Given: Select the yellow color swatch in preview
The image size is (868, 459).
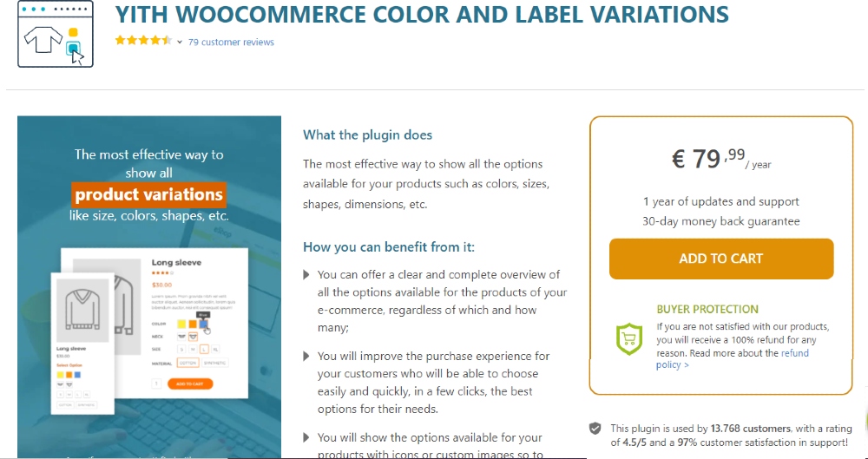Looking at the screenshot, I should coord(181,324).
